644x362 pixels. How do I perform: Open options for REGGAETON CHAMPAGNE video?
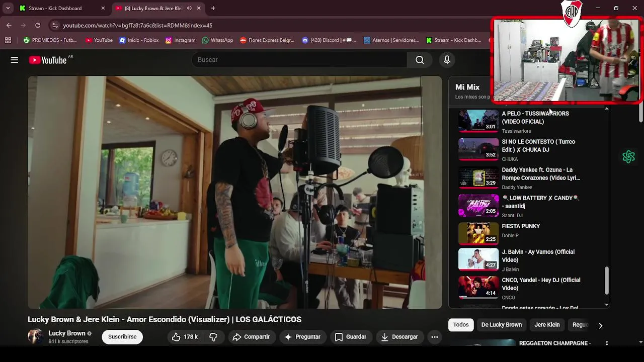pyautogui.click(x=607, y=343)
